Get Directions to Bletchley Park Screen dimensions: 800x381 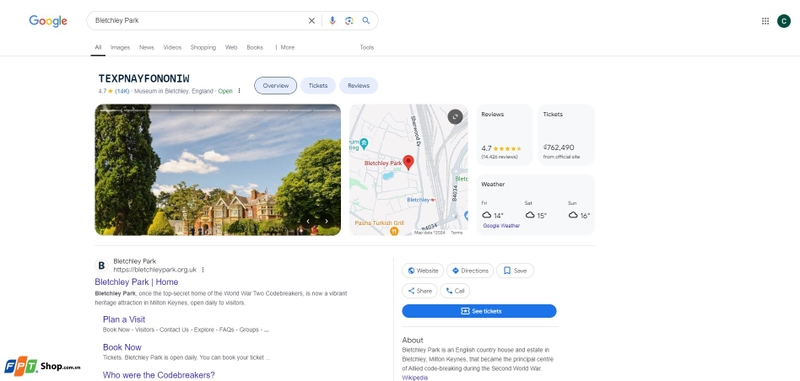click(470, 271)
